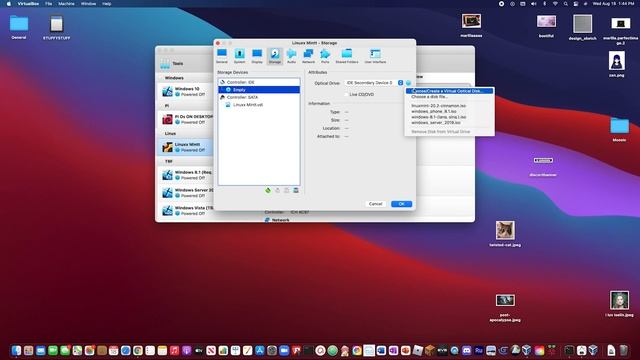Open the Network settings tab icon
This screenshot has width=640, height=360.
tap(308, 56)
